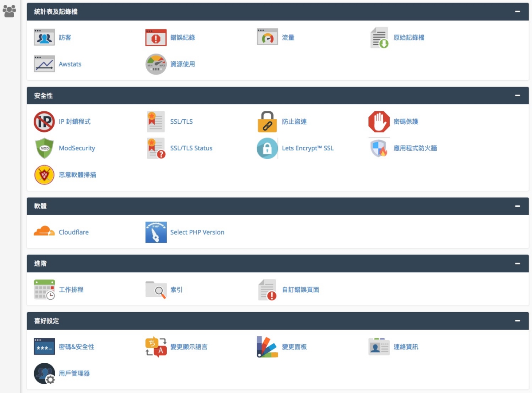The image size is (532, 393).
Task: Collapse the 軟體 section
Action: pyautogui.click(x=517, y=206)
